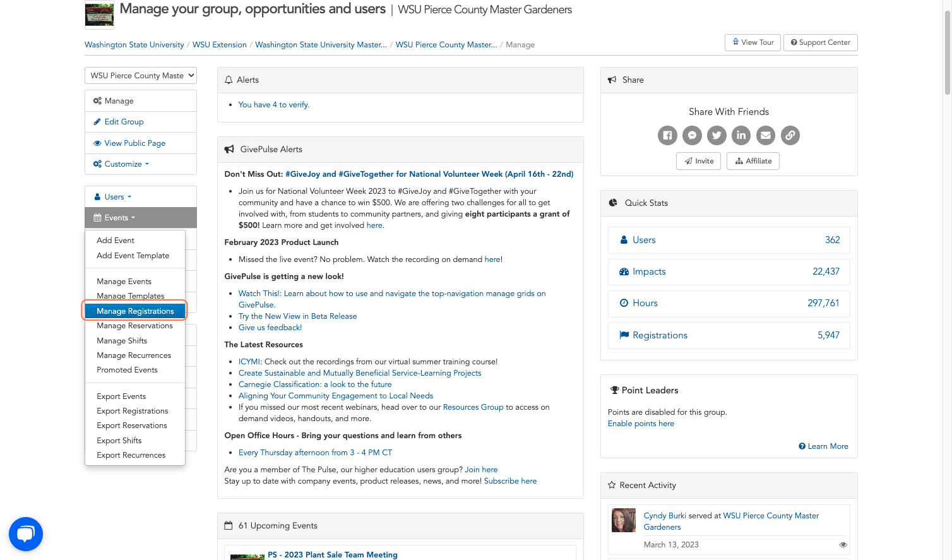Click 'You have 4 to verify' alert
The width and height of the screenshot is (952, 560).
[274, 105]
